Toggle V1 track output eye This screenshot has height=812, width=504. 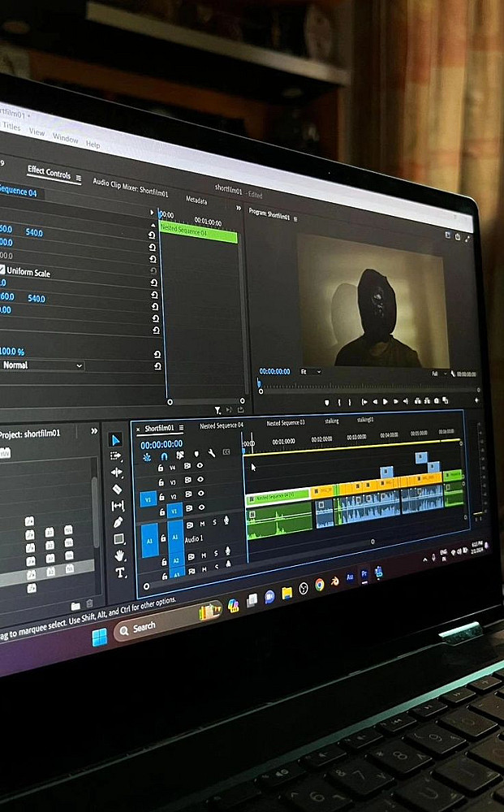click(x=202, y=507)
